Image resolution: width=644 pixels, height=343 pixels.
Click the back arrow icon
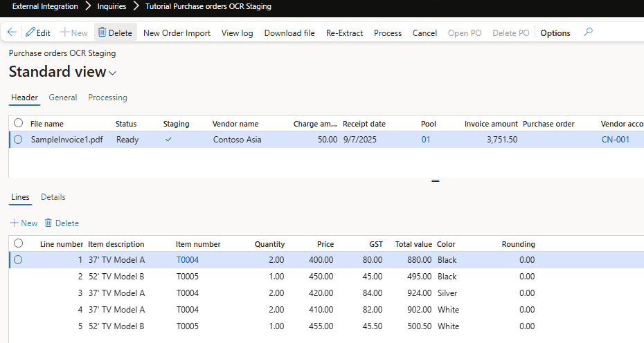click(x=12, y=33)
